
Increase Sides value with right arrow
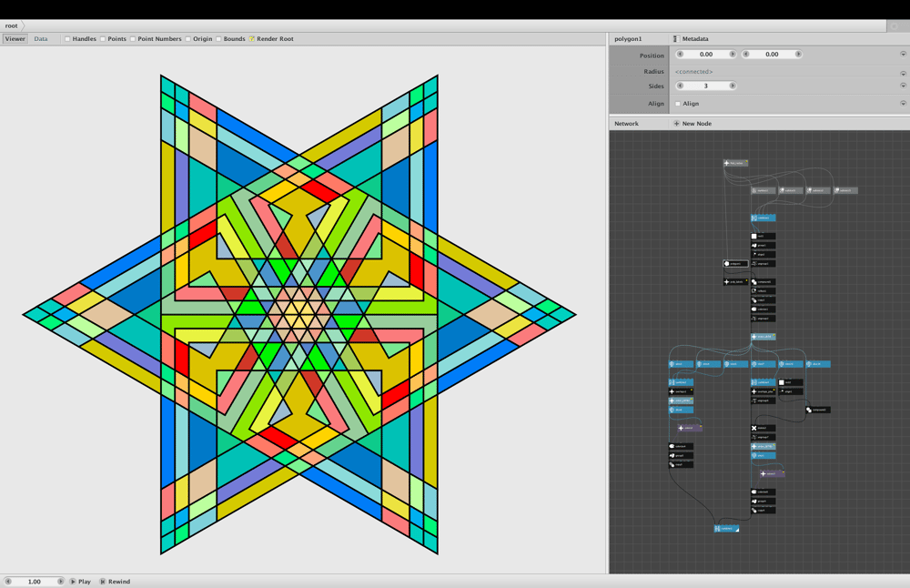(733, 86)
